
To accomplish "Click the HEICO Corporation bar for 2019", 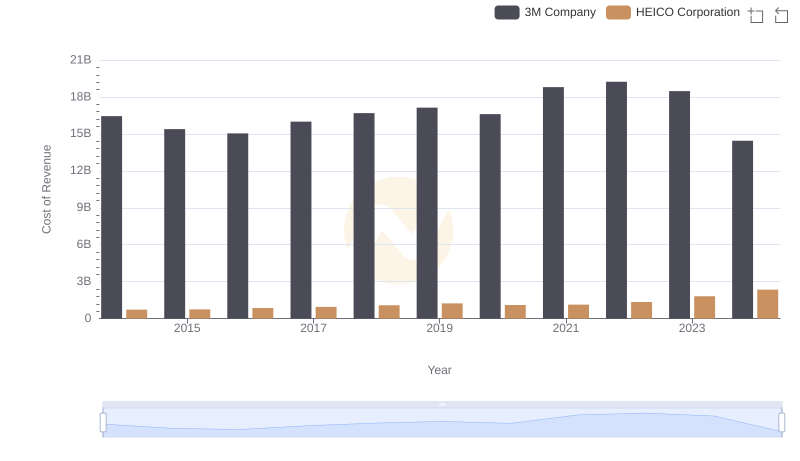I will tap(452, 311).
